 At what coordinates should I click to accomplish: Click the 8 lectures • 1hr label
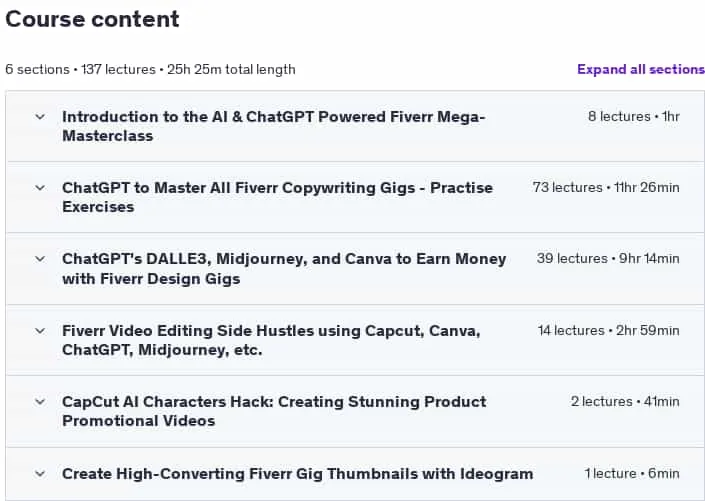634,116
